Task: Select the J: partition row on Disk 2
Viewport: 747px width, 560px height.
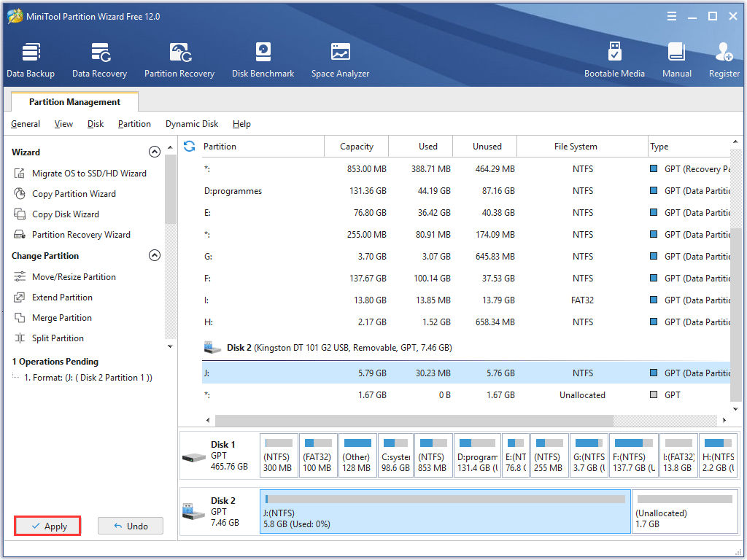Action: coord(466,373)
